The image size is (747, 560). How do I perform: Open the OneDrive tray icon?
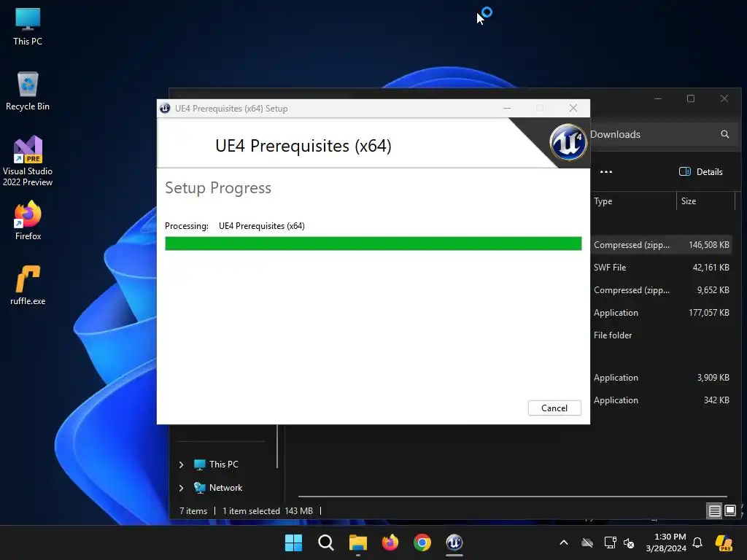(587, 542)
